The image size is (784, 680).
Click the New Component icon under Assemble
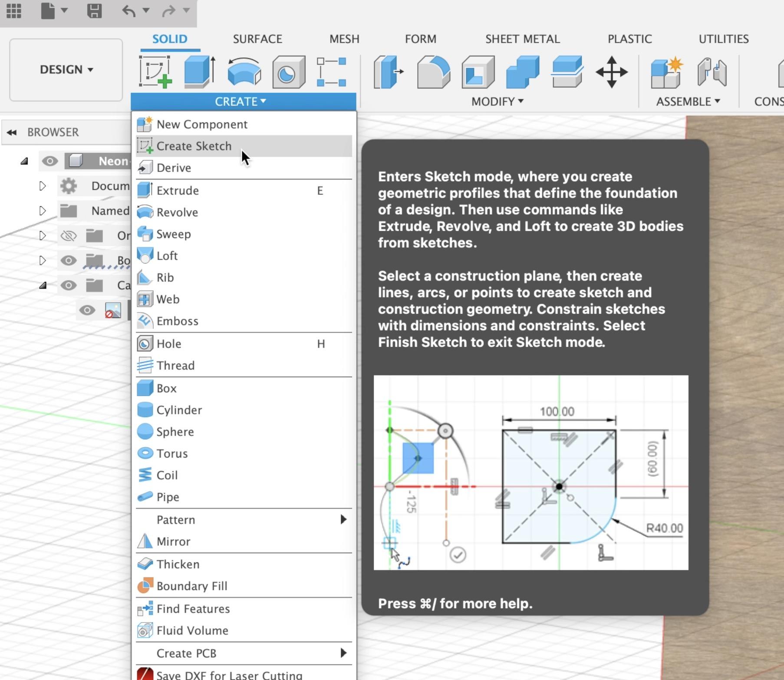[x=665, y=73]
